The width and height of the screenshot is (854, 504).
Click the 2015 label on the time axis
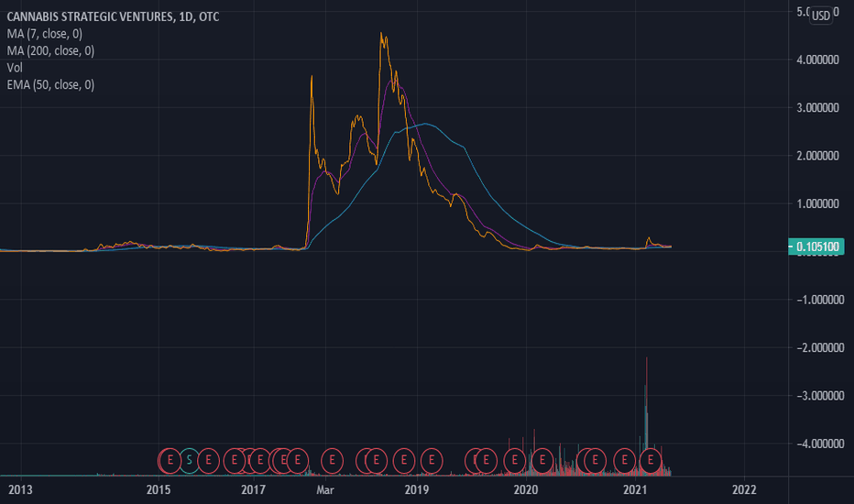point(158,489)
